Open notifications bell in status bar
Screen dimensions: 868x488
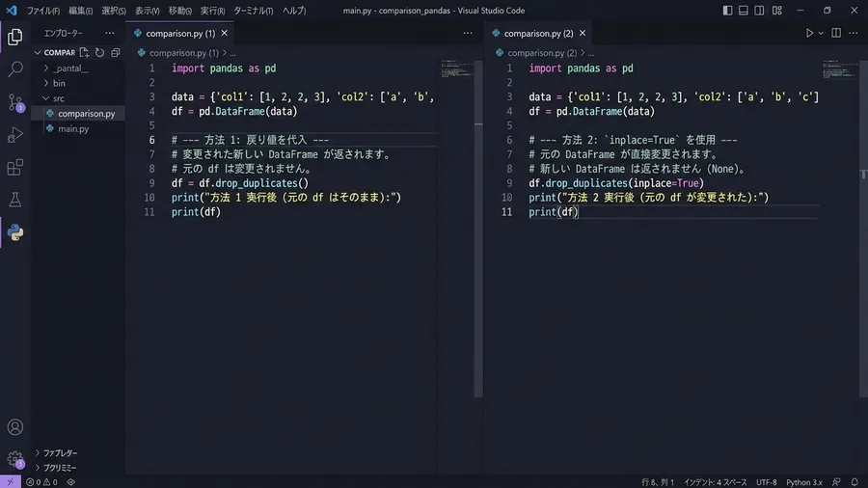(854, 482)
